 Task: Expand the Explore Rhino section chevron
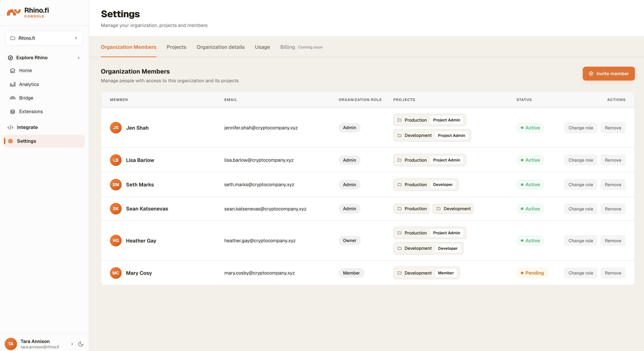[x=79, y=58]
